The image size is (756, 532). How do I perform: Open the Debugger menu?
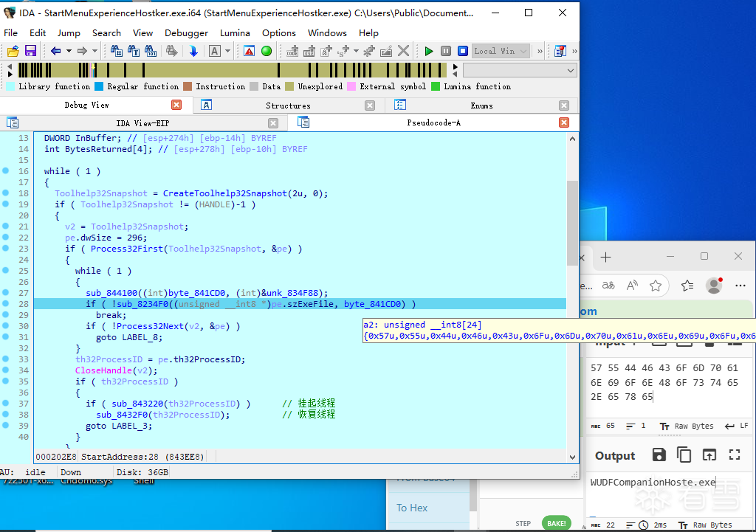coord(186,32)
